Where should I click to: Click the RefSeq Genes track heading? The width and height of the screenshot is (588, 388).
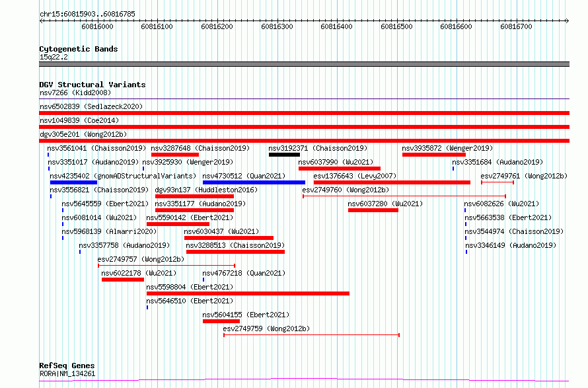pos(67,366)
